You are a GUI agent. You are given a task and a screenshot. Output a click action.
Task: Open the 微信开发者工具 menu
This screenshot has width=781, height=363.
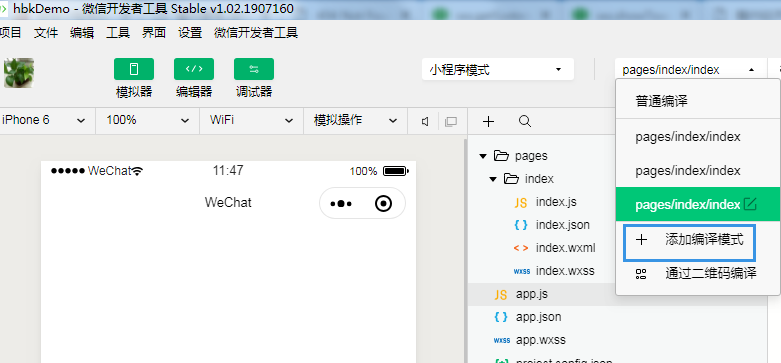(256, 33)
